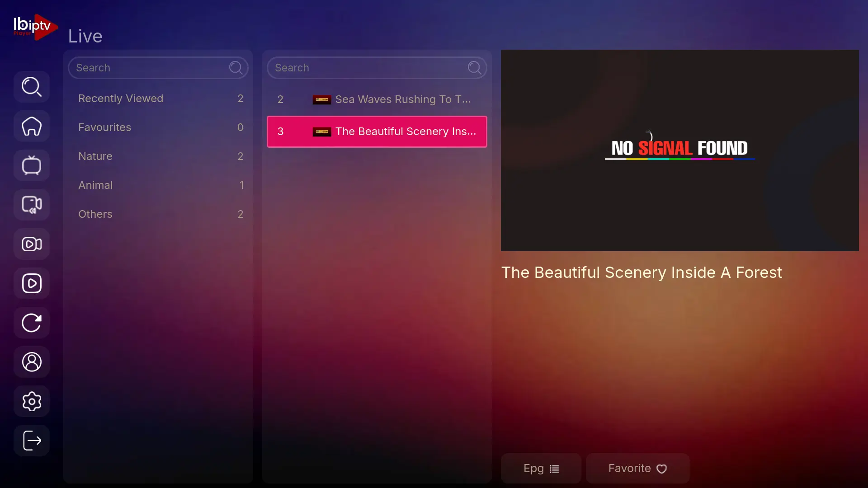The image size is (868, 488).
Task: Open the series play-square icon
Action: pos(32,283)
